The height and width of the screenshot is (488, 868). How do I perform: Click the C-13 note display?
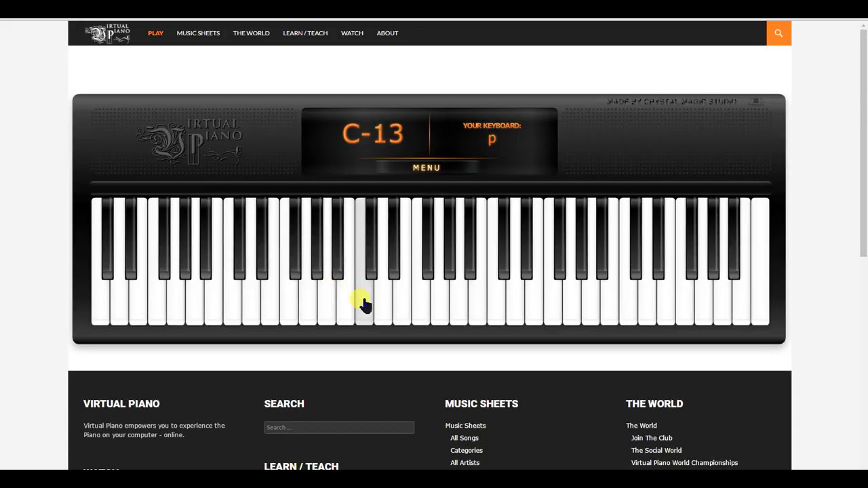tap(373, 134)
